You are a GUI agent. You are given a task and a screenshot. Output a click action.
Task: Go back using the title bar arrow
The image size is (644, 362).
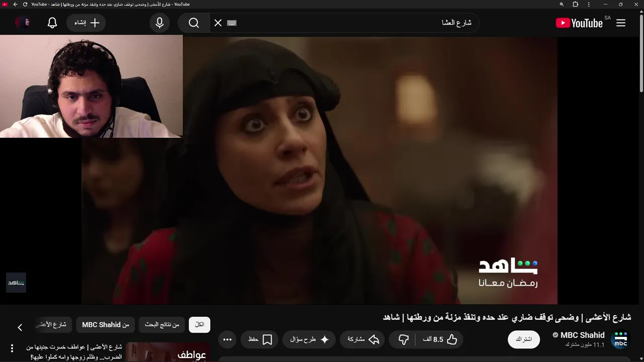point(15,5)
